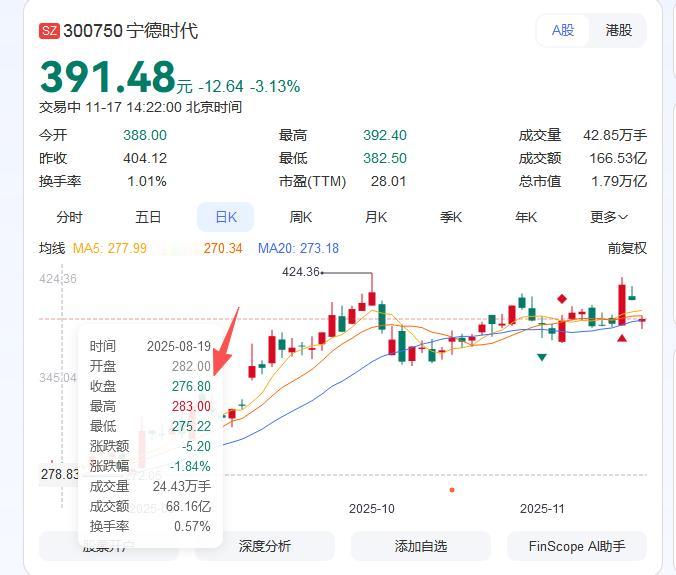Click the MA20: 273.18 indicator label

298,248
